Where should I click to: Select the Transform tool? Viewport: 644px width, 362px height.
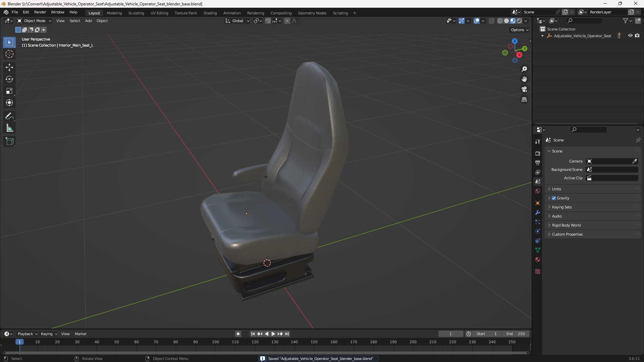click(x=9, y=103)
